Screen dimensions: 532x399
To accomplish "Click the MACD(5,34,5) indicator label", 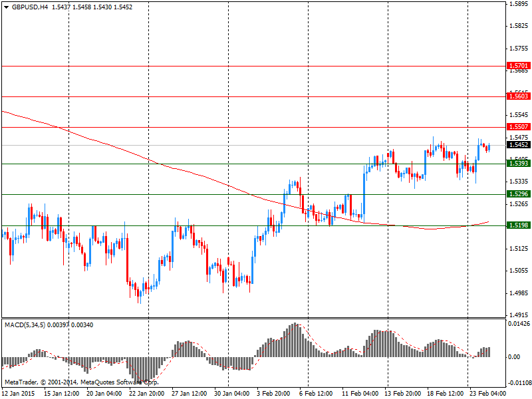I will tap(25, 325).
